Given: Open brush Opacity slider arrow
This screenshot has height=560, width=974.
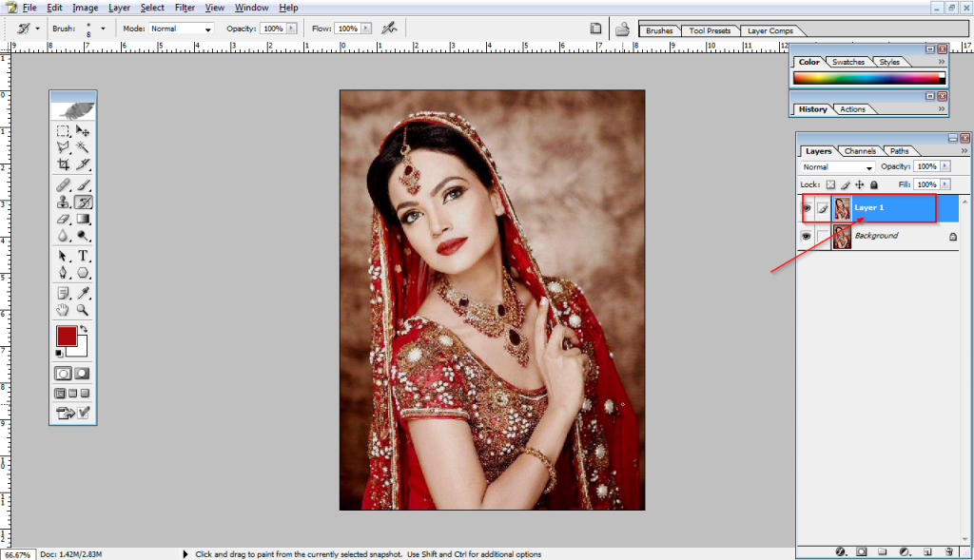Looking at the screenshot, I should tap(291, 29).
